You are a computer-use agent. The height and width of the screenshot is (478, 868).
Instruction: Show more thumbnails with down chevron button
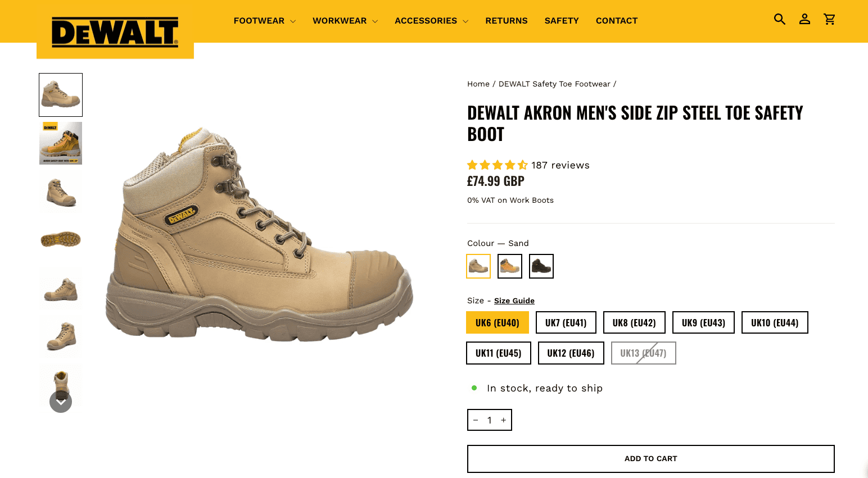tap(61, 402)
